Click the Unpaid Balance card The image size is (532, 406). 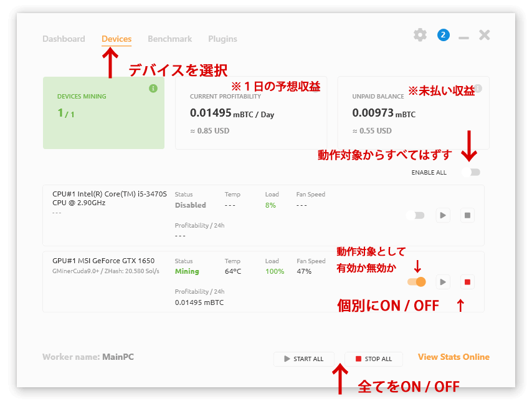[413, 113]
